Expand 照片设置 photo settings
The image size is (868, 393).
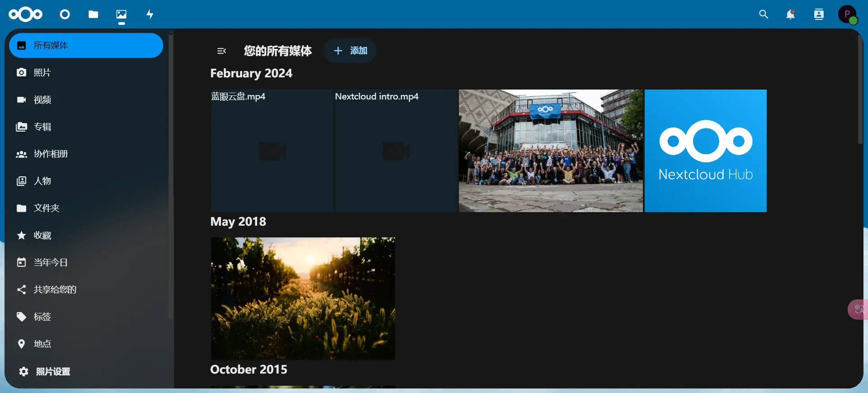tap(86, 371)
